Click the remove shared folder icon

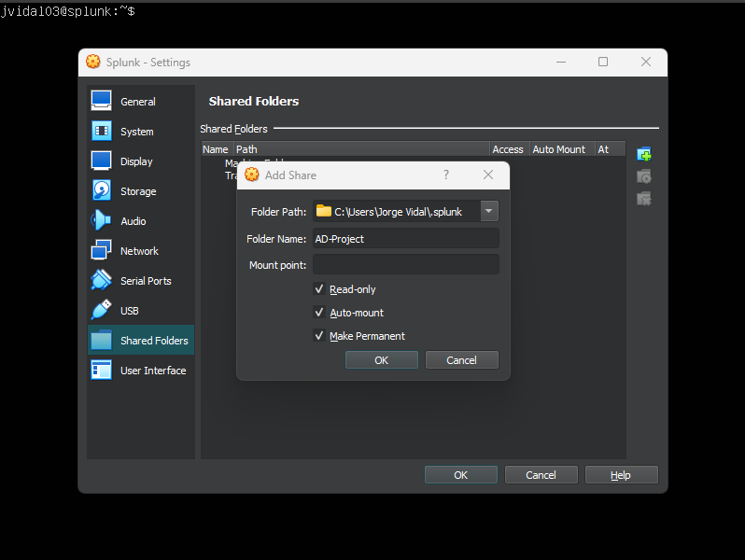click(x=644, y=199)
